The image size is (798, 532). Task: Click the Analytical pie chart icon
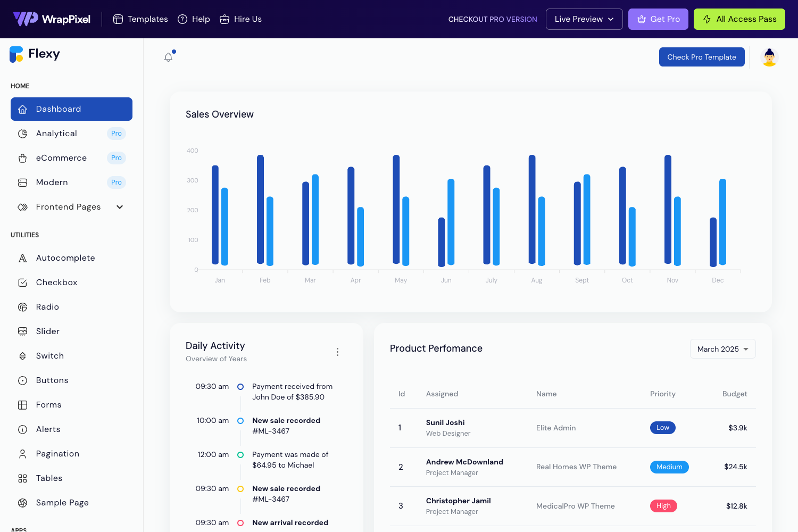click(x=22, y=134)
